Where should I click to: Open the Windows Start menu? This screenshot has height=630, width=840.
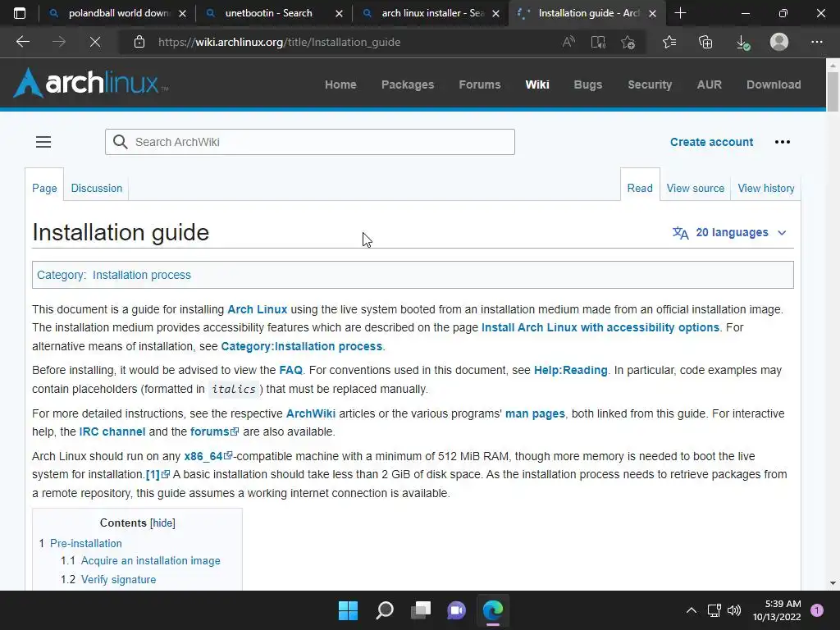(348, 610)
